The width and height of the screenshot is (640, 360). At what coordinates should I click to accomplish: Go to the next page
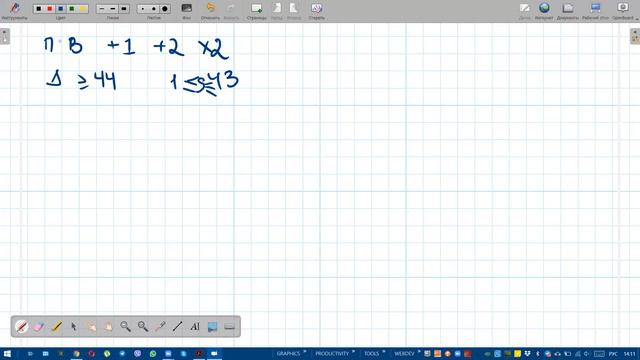pyautogui.click(x=293, y=11)
